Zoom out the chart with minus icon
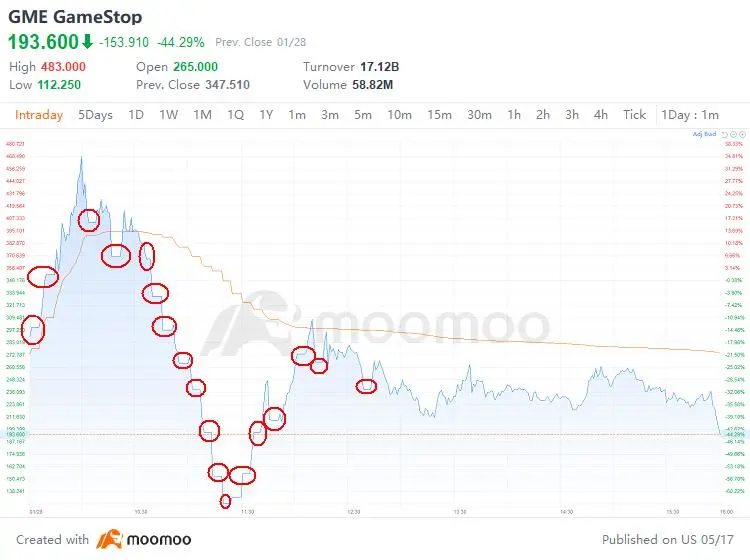The height and width of the screenshot is (560, 750). (734, 133)
